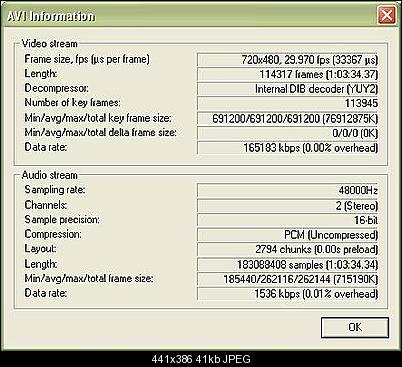Click the Video stream group label

(49, 44)
